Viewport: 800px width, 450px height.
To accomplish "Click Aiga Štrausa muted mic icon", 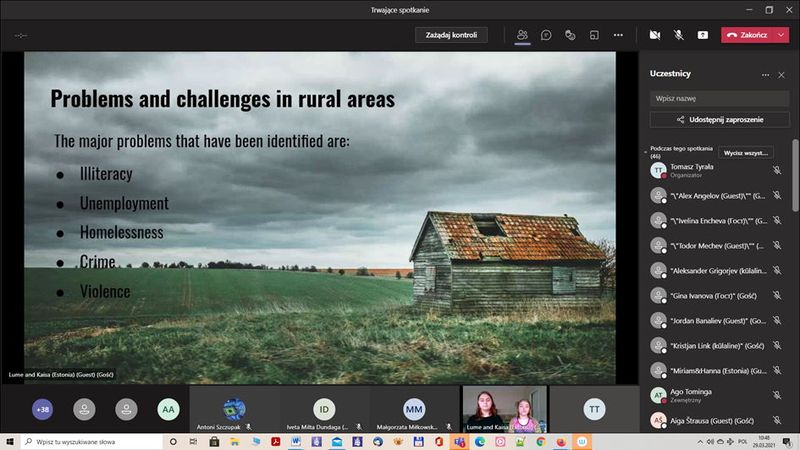I will click(x=777, y=420).
